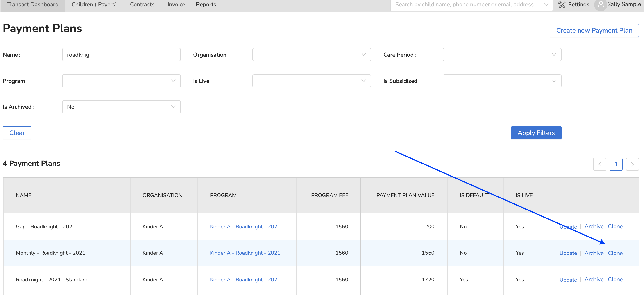
Task: Open the Care Period dropdown
Action: click(501, 55)
